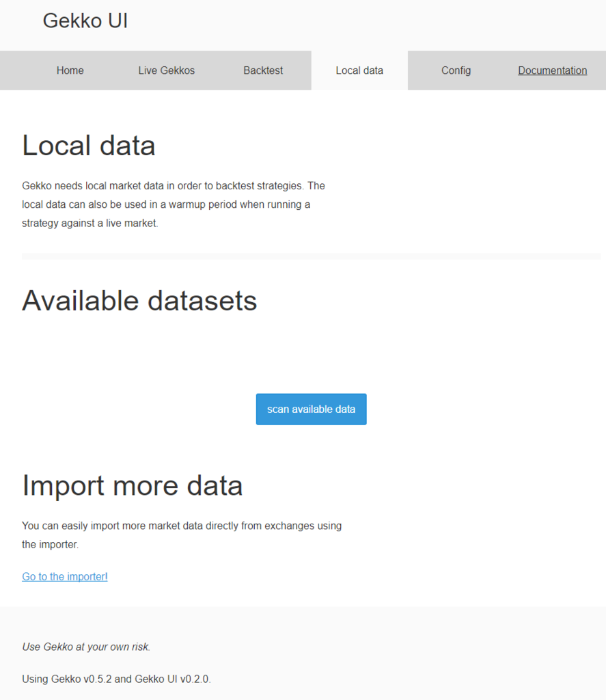
Task: Click the paragraph starting 'Gekko needs local market data'
Action: [x=174, y=204]
